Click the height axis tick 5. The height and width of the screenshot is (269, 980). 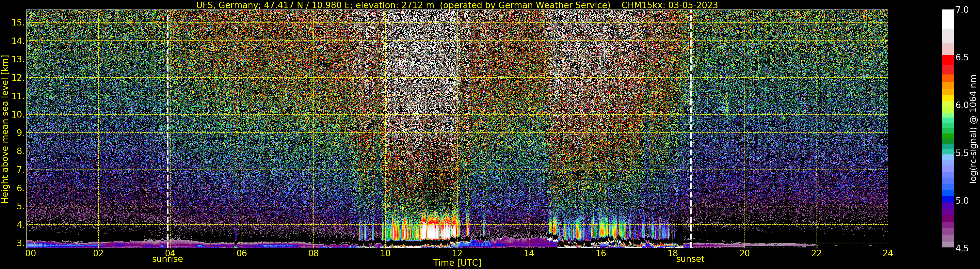coord(20,206)
